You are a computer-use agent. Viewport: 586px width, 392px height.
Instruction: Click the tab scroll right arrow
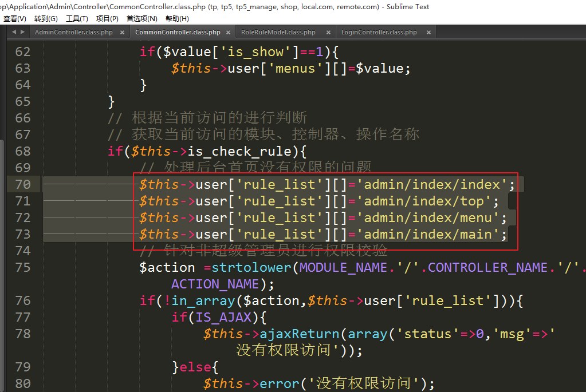(x=21, y=33)
